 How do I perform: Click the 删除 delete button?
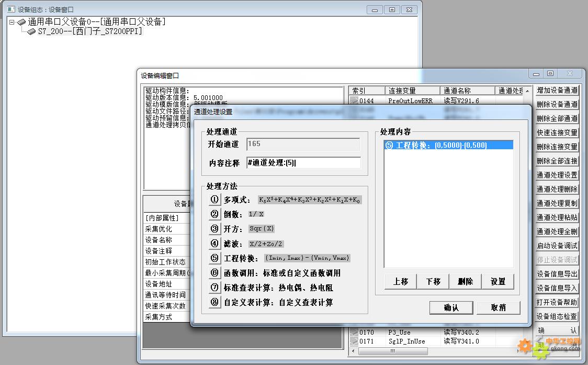pyautogui.click(x=466, y=281)
